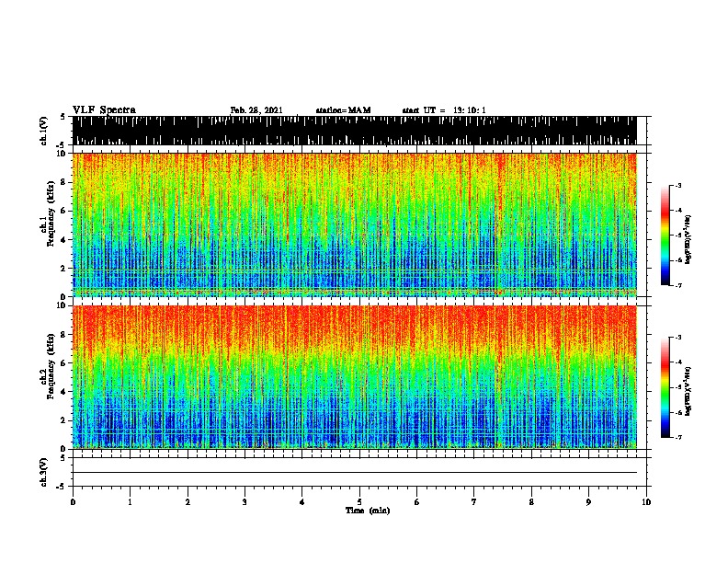Click the "10" tick ending the time axis
The image size is (728, 563).
(x=646, y=502)
